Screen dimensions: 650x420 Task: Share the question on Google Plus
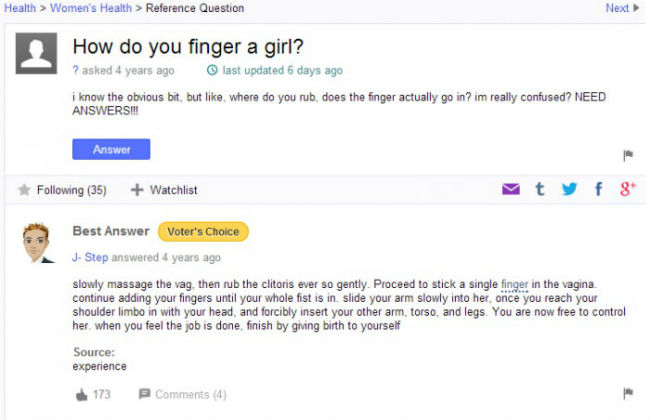tap(628, 190)
